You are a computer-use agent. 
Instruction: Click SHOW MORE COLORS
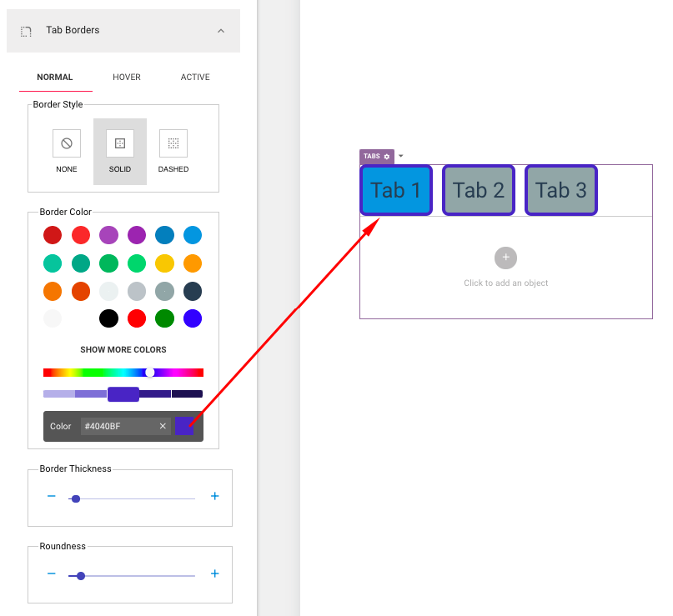pyautogui.click(x=123, y=349)
